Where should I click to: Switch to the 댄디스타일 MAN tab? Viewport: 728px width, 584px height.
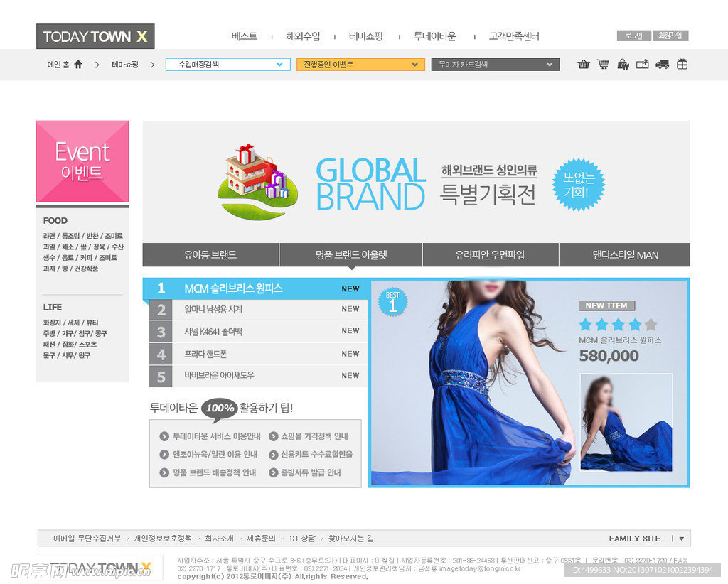[x=625, y=254]
